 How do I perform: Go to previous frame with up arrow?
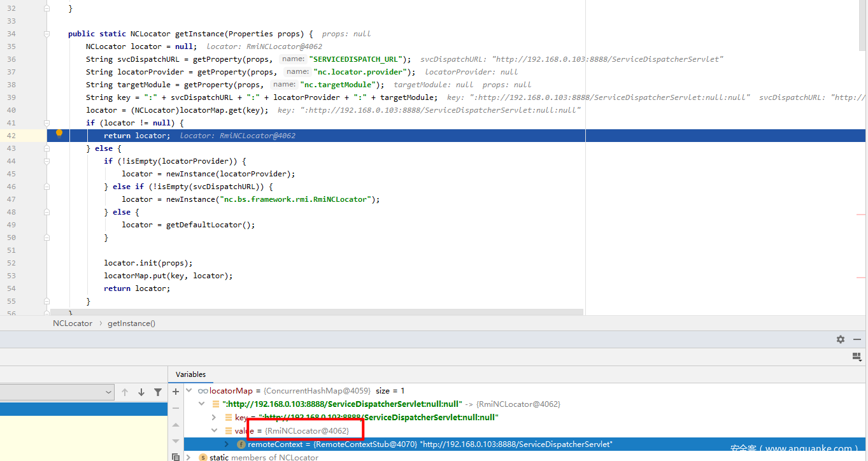pos(125,392)
